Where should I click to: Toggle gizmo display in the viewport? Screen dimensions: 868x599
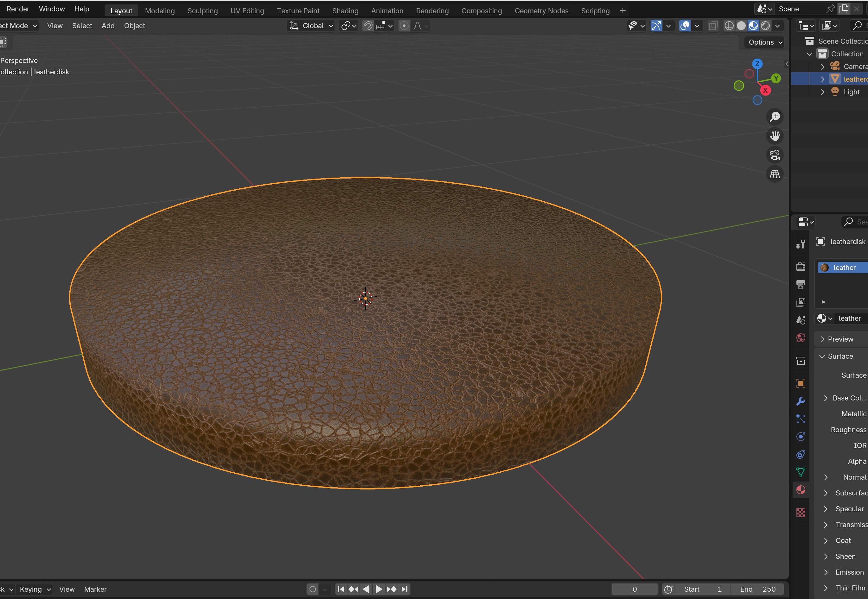coord(656,26)
